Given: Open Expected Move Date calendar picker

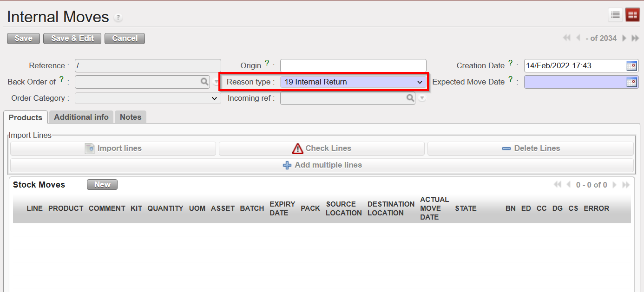Looking at the screenshot, I should coord(631,82).
